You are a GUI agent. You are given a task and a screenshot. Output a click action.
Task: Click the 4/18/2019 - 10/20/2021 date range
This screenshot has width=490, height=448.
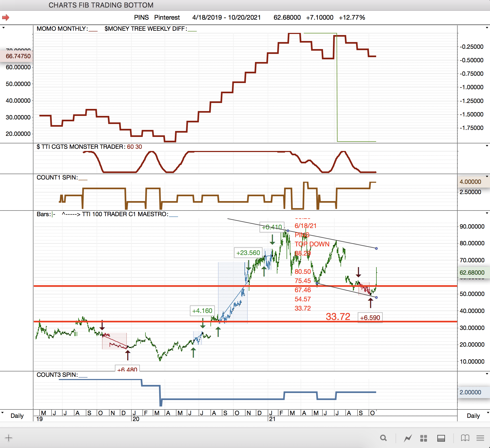[226, 18]
